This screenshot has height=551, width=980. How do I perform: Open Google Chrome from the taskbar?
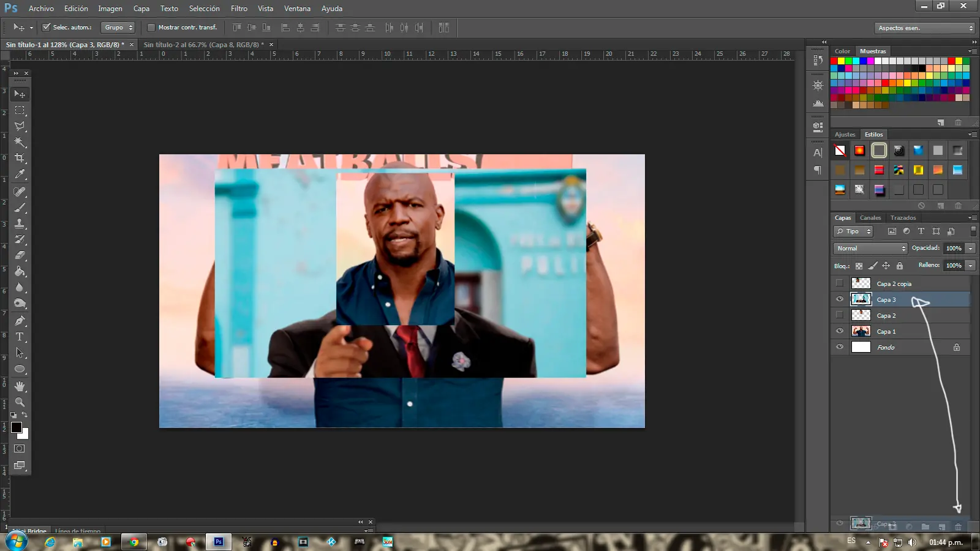134,542
